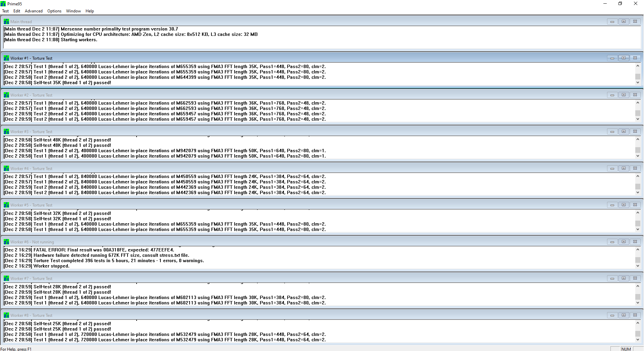Maximize the Worker #2 child window

[x=624, y=95]
